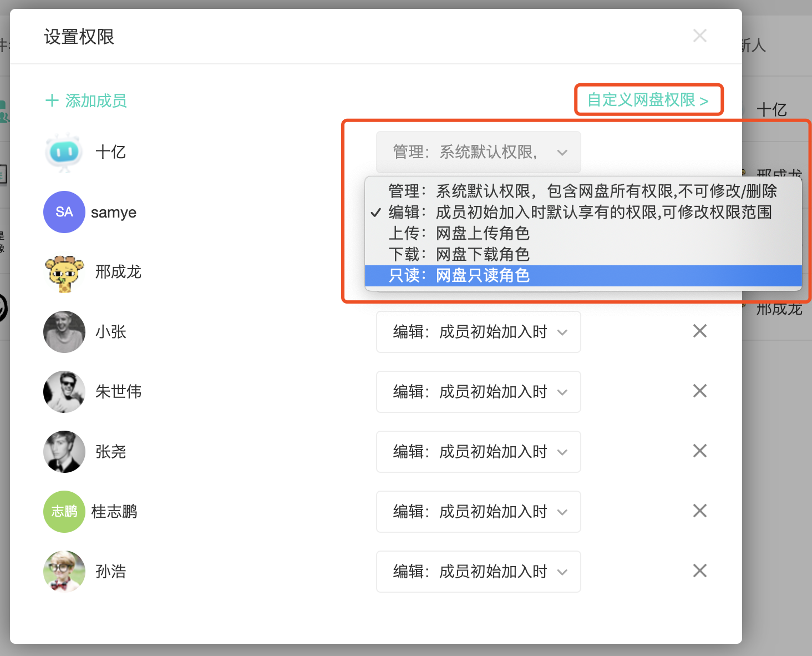Remove member 孙浩 with the X icon
This screenshot has width=812, height=656.
[x=700, y=571]
